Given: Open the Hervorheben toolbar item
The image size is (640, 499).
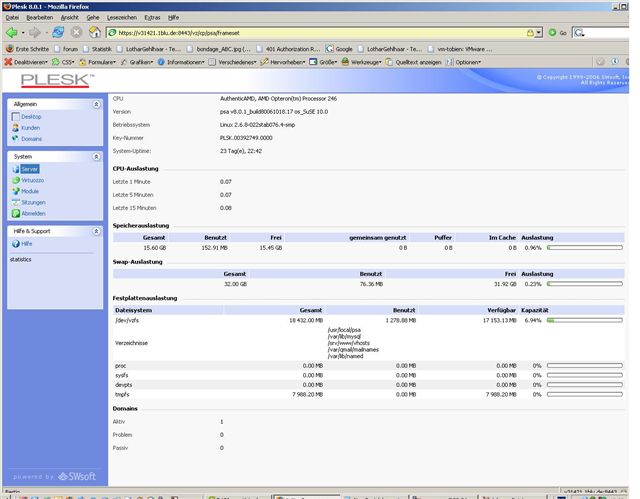Looking at the screenshot, I should coord(283,62).
